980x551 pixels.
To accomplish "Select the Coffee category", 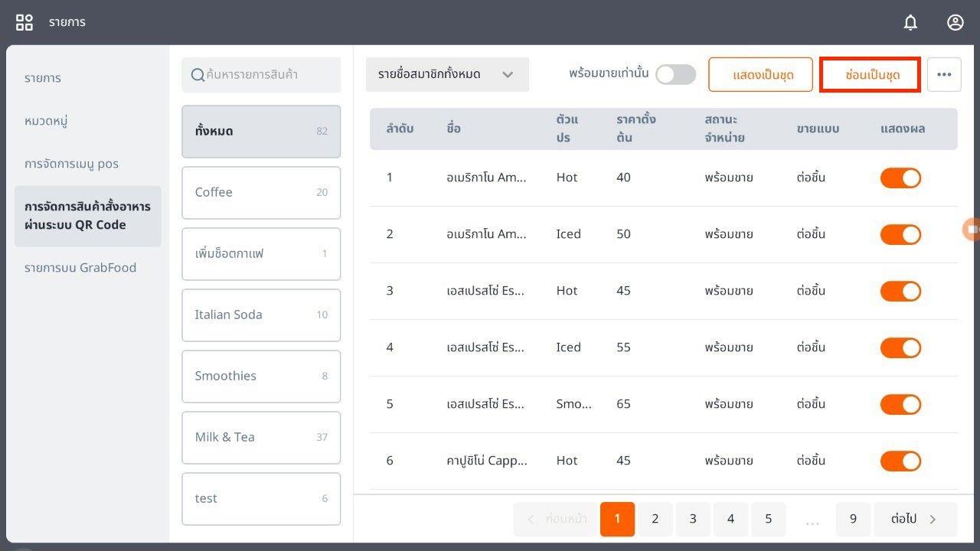I will click(261, 193).
